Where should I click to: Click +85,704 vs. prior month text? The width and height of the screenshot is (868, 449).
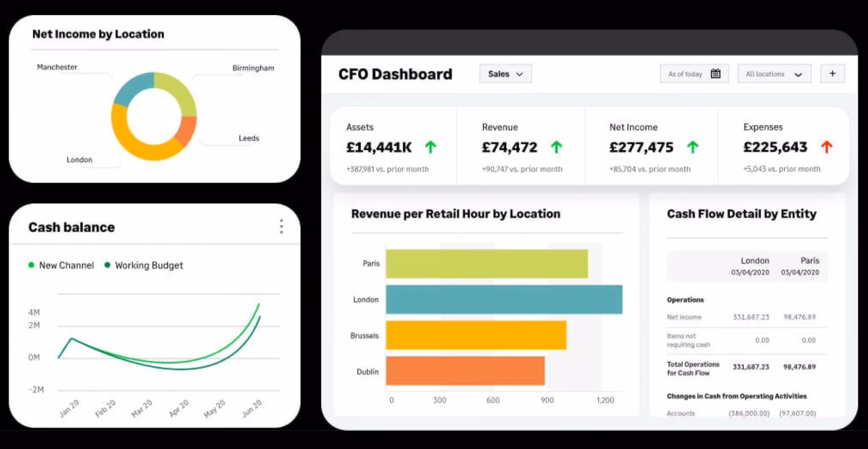pos(650,169)
